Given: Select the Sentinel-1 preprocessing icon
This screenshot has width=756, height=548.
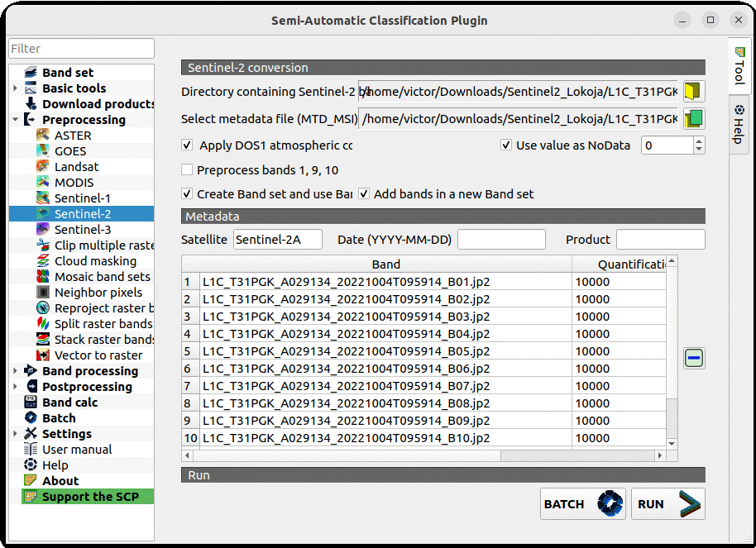Looking at the screenshot, I should pyautogui.click(x=43, y=198).
